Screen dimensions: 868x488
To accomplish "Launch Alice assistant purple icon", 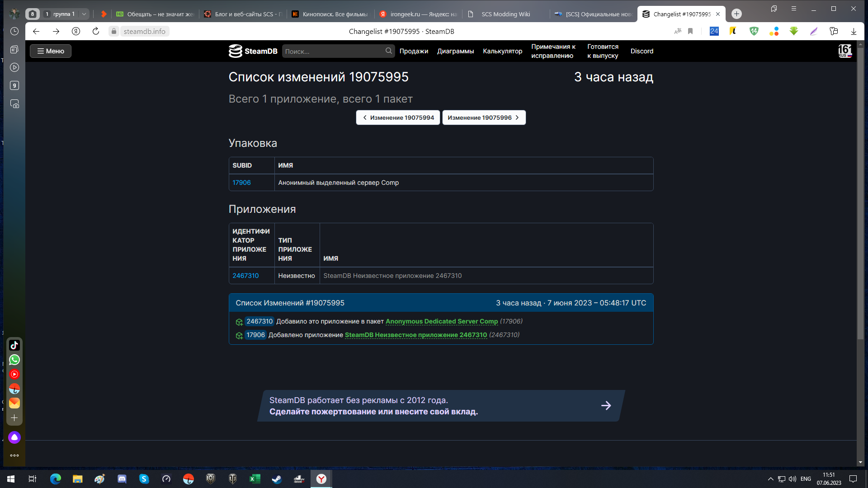I will tap(14, 437).
